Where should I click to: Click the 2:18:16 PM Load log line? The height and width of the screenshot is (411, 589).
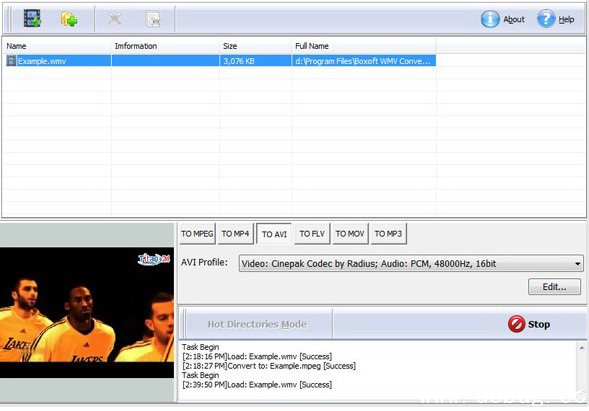(257, 356)
